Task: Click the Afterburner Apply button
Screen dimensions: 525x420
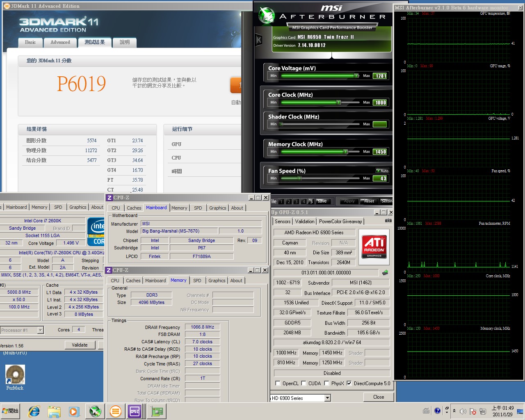Action: 349,201
